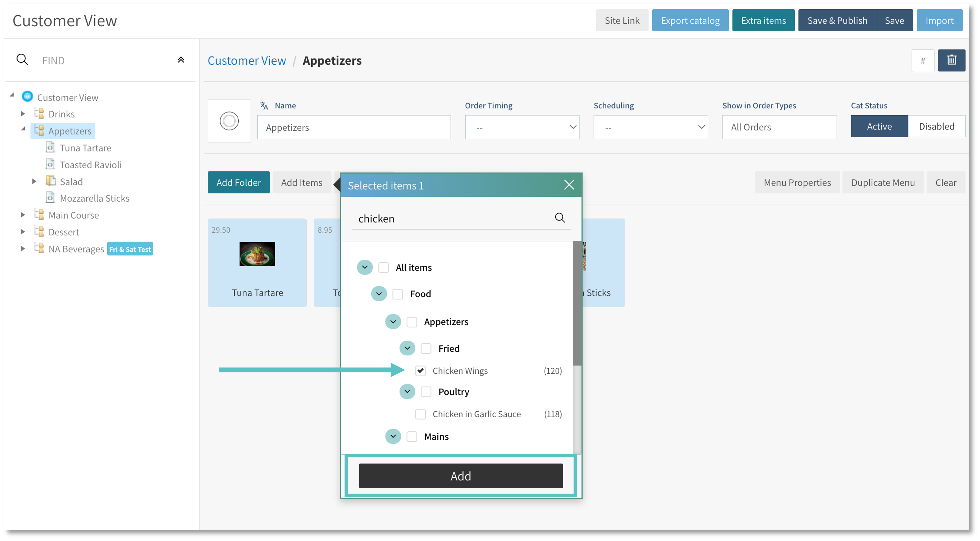Click the search magnifier in item dialog
The image size is (980, 541).
pos(559,218)
